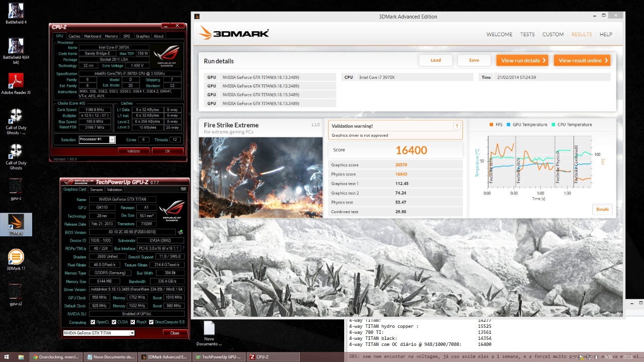Go to 3DMark HELP menu
Viewport: 644px width, 362px height.
[x=606, y=34]
